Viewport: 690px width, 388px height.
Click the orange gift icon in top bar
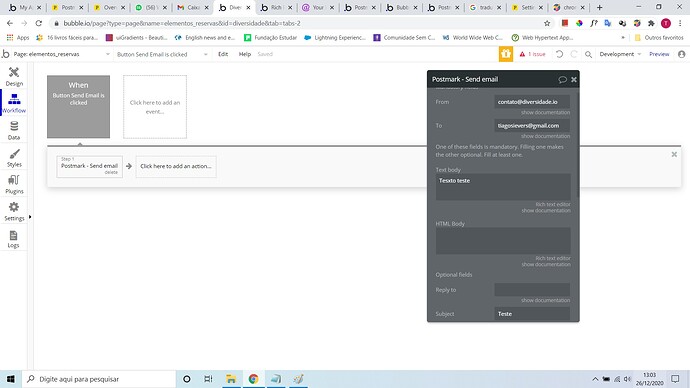[x=506, y=54]
